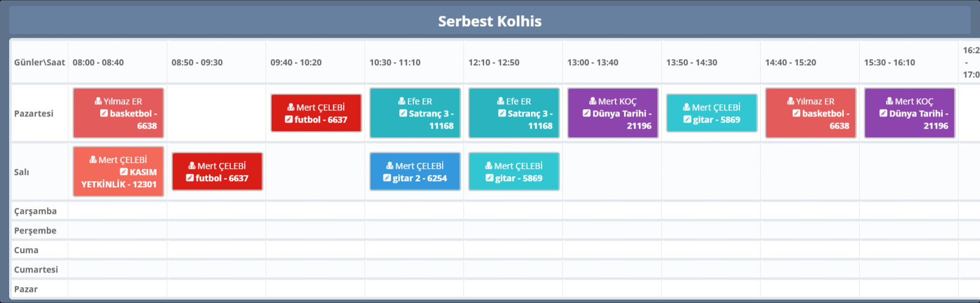Click teacher icon on Tuesday KASIM YETKİNLİK card
The image size is (980, 303).
[93, 160]
